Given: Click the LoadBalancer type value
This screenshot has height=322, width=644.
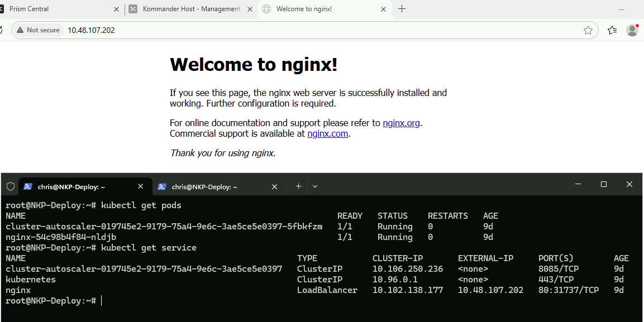Looking at the screenshot, I should (327, 290).
